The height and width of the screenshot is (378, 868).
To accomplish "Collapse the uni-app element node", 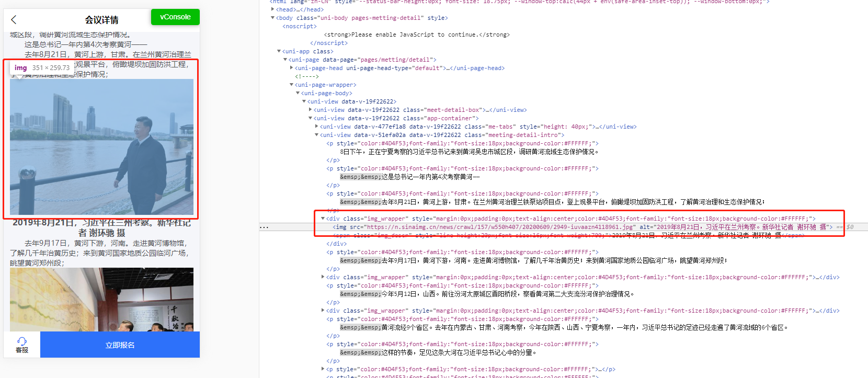I will pyautogui.click(x=279, y=51).
